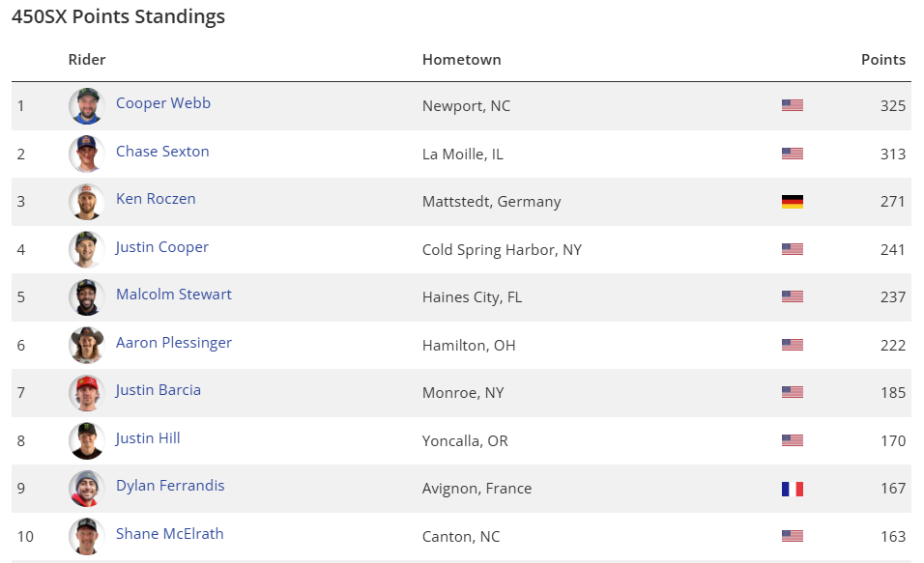Click Shane McElrath's avatar photo
Image resolution: width=924 pixels, height=563 pixels.
coord(86,536)
